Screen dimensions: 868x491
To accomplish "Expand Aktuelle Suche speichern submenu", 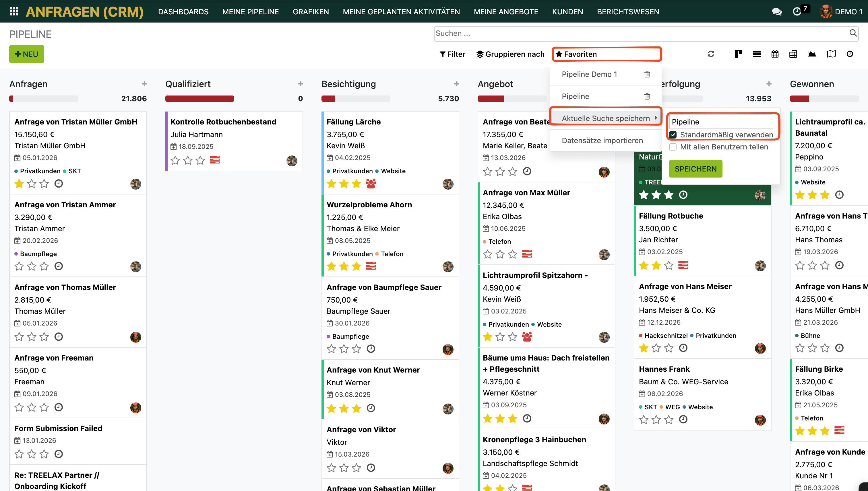I will [x=606, y=118].
